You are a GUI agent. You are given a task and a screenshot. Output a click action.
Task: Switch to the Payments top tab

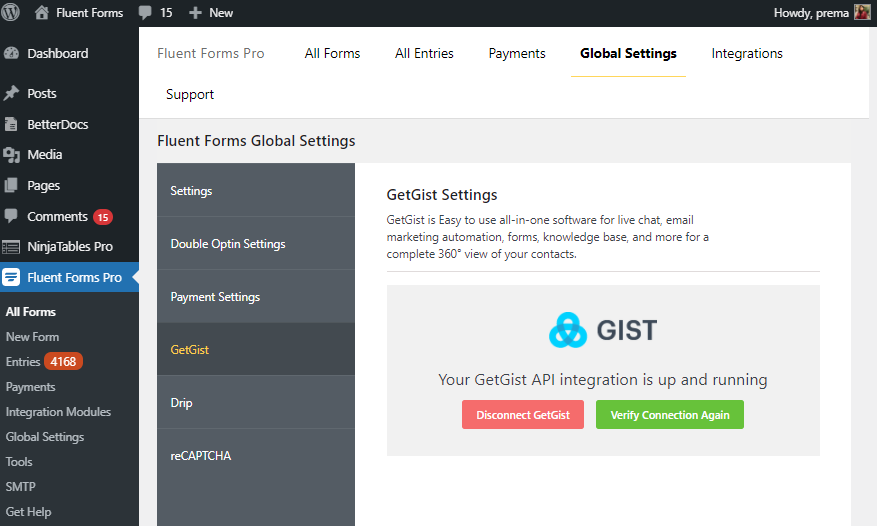[517, 53]
